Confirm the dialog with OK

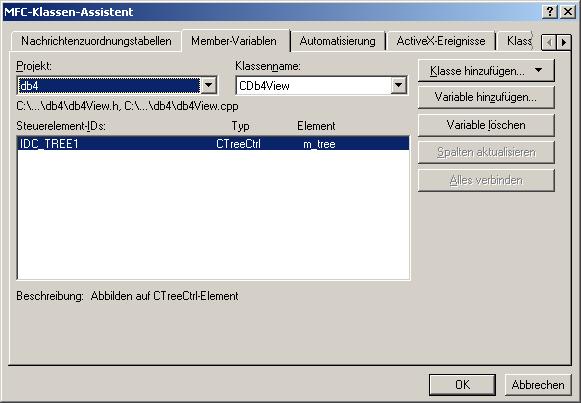coord(462,385)
